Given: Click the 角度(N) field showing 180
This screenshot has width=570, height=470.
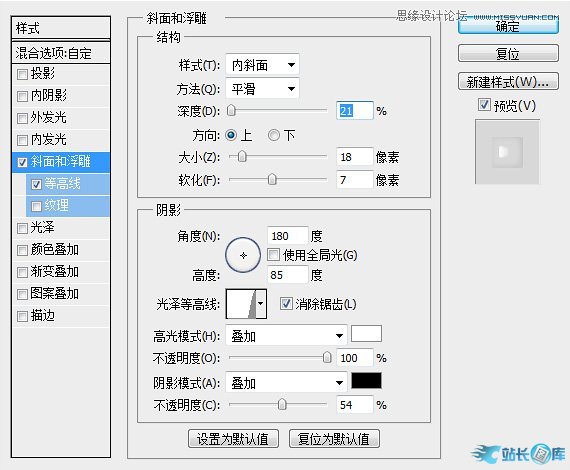Looking at the screenshot, I should coord(288,236).
